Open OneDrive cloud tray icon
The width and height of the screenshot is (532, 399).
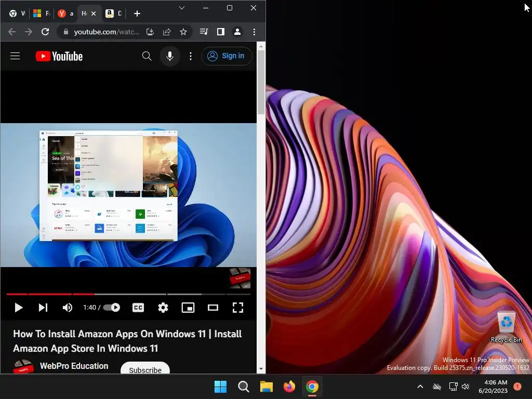pyautogui.click(x=437, y=387)
